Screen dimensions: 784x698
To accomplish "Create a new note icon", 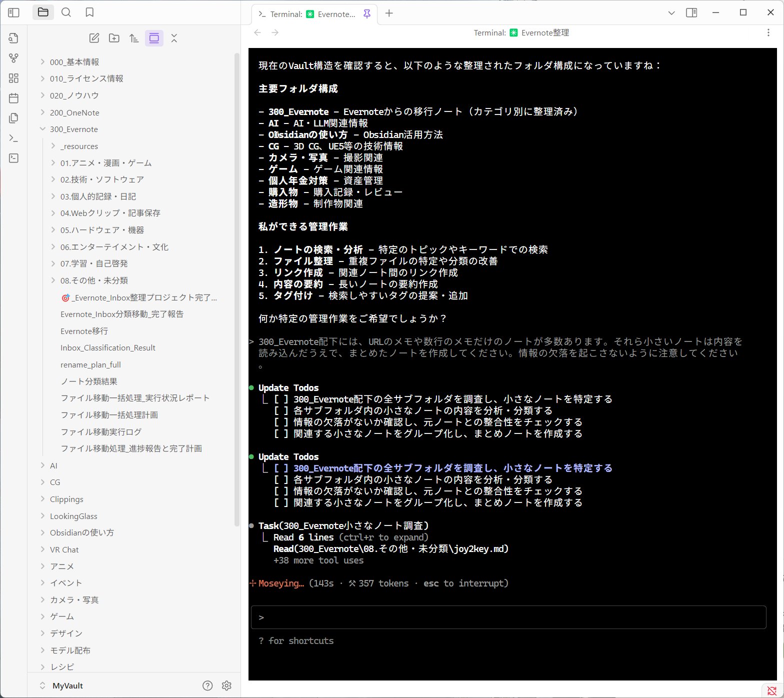I will pyautogui.click(x=94, y=38).
